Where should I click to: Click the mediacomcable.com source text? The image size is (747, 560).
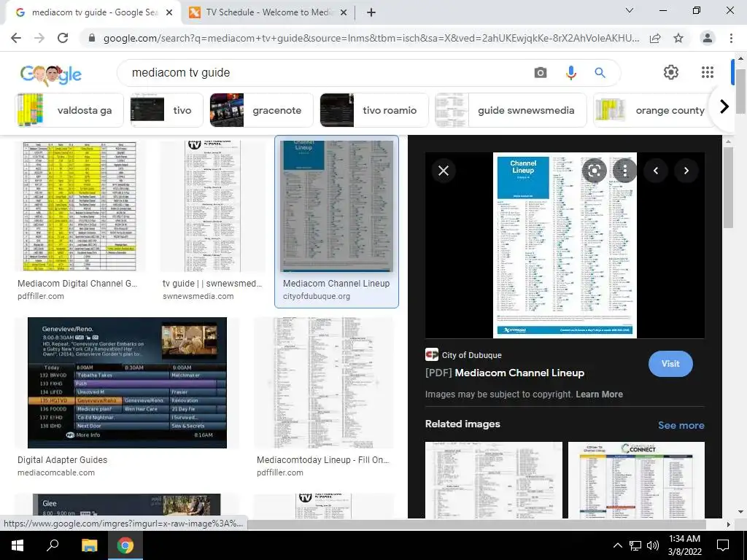coord(56,472)
